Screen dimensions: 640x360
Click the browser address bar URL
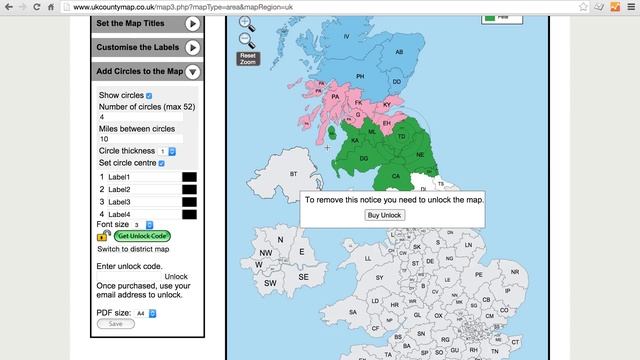point(183,7)
